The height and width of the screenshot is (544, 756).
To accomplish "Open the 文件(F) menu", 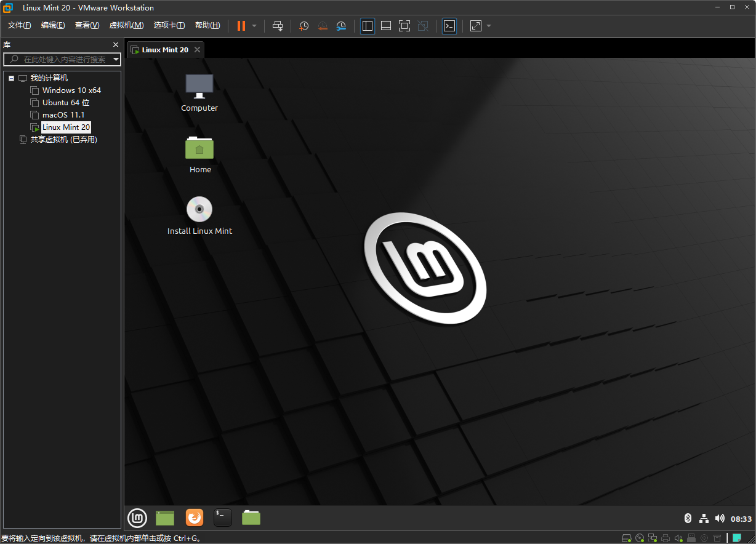I will (19, 25).
